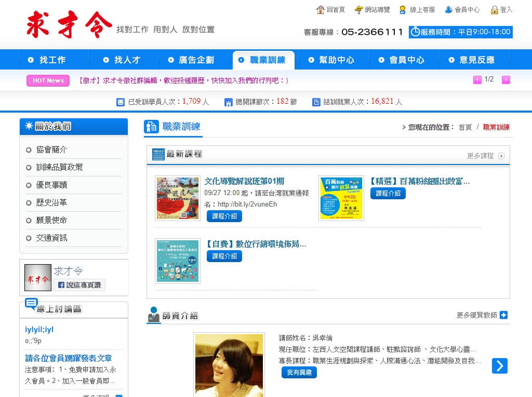
Task: Click the 求才令 Facebook page thumbnail
Action: (x=38, y=277)
